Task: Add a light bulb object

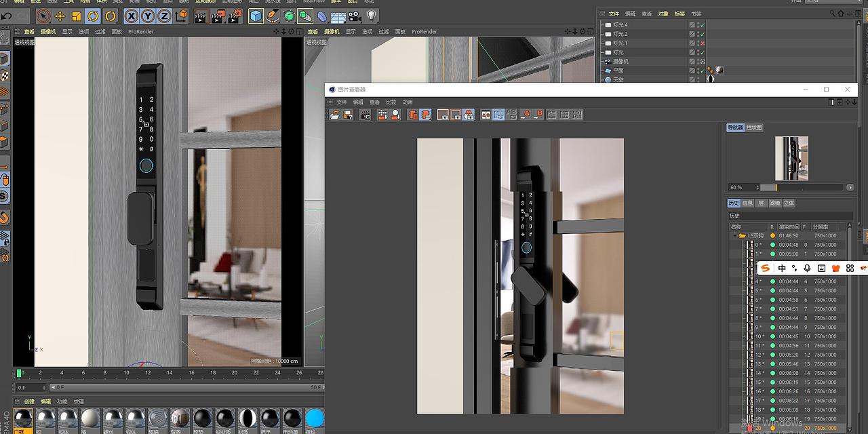Action: [371, 16]
